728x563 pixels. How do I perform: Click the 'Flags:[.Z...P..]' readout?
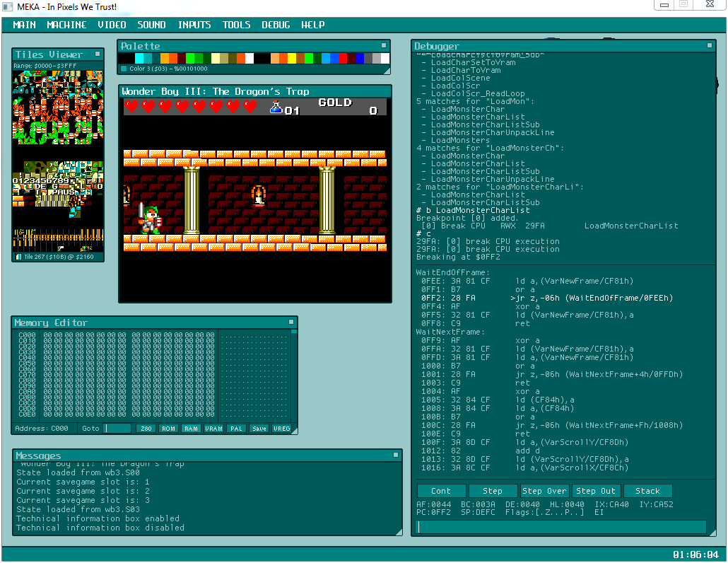[x=545, y=512]
